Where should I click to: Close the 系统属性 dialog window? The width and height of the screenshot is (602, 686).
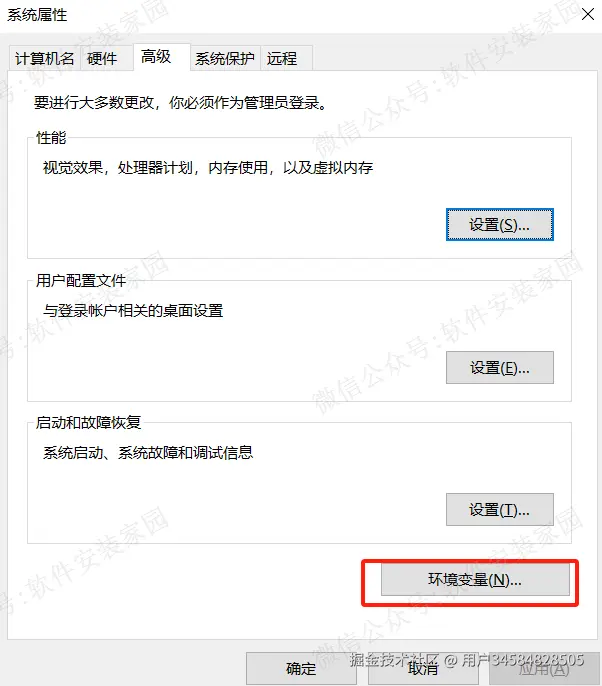click(588, 14)
